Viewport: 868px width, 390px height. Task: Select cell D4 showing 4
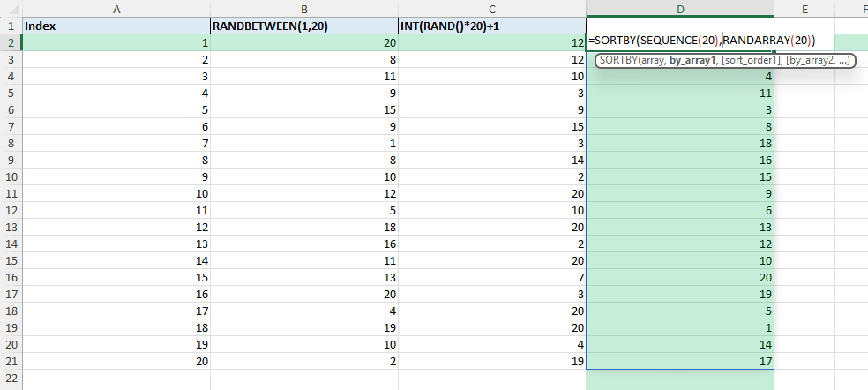click(680, 77)
